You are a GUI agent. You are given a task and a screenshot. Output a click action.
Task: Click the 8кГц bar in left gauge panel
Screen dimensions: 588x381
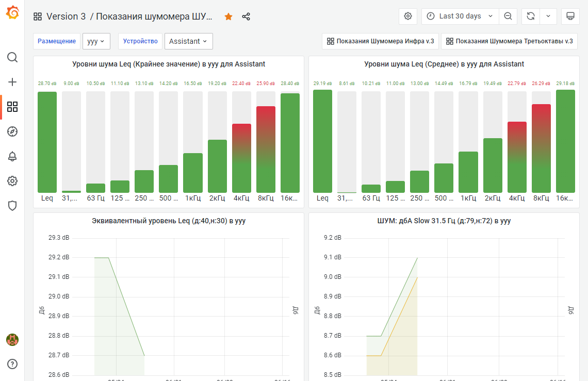[x=266, y=149]
